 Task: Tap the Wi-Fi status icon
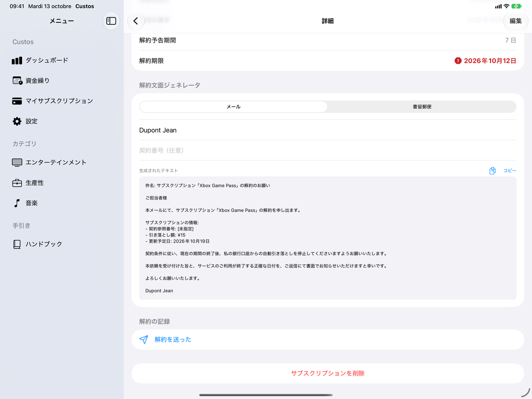[506, 6]
